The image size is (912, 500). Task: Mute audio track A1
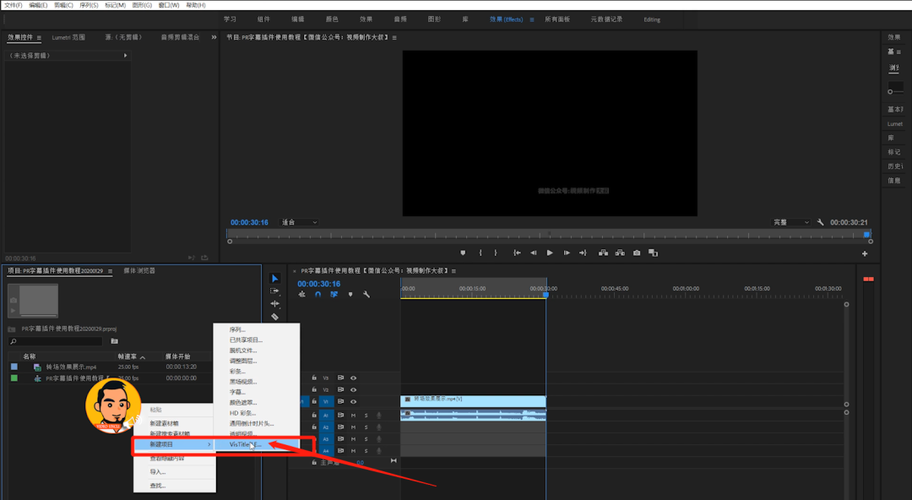(x=353, y=415)
